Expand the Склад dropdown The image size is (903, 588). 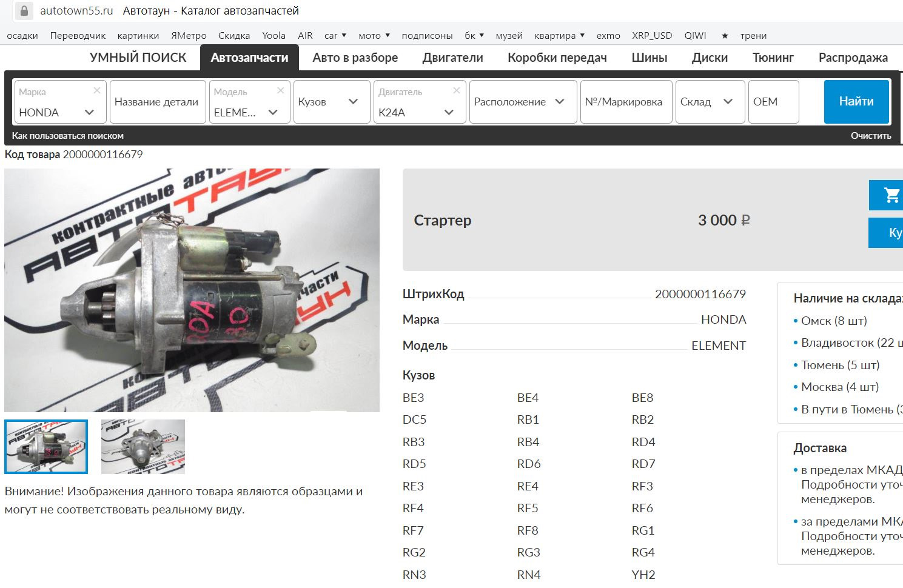point(710,102)
